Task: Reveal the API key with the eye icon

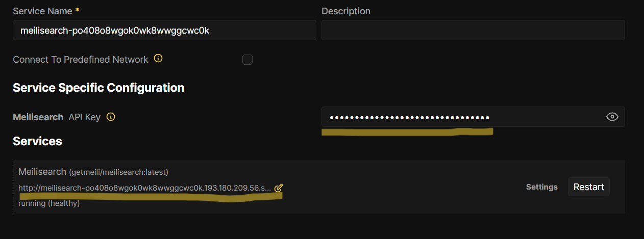Action: [x=612, y=117]
